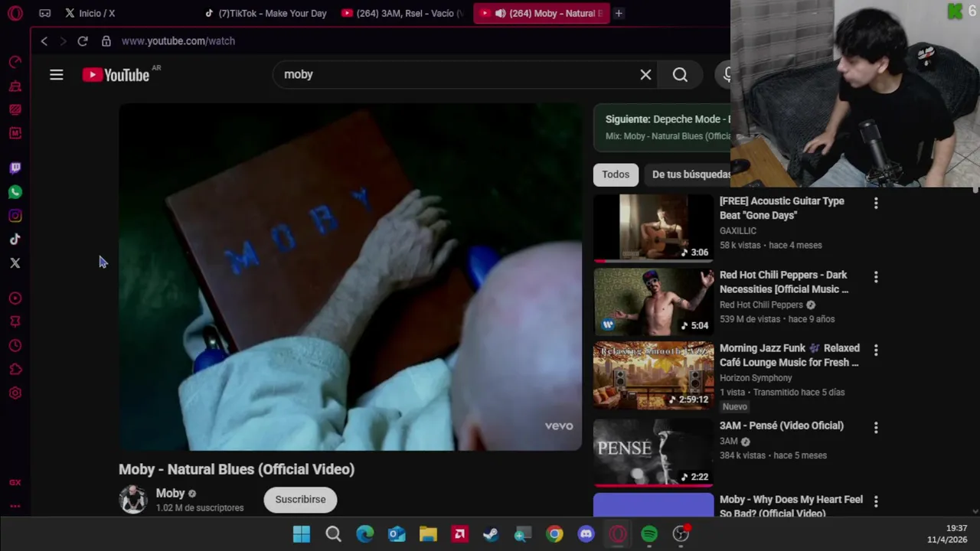Click the 'GAXILLIC' channel name
Screen dimensions: 980x551
pos(738,230)
